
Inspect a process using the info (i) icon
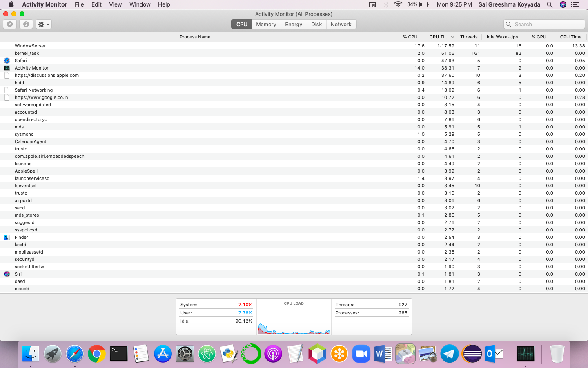pyautogui.click(x=26, y=24)
